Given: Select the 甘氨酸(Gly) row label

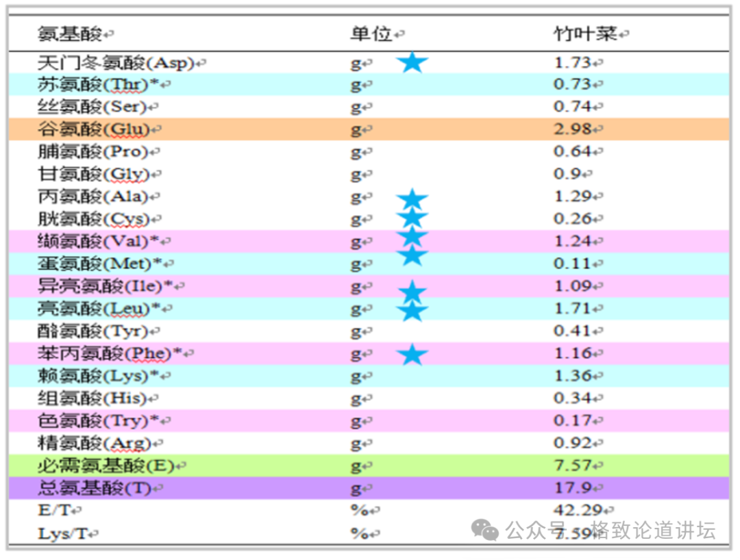Looking at the screenshot, I should click(x=94, y=174).
